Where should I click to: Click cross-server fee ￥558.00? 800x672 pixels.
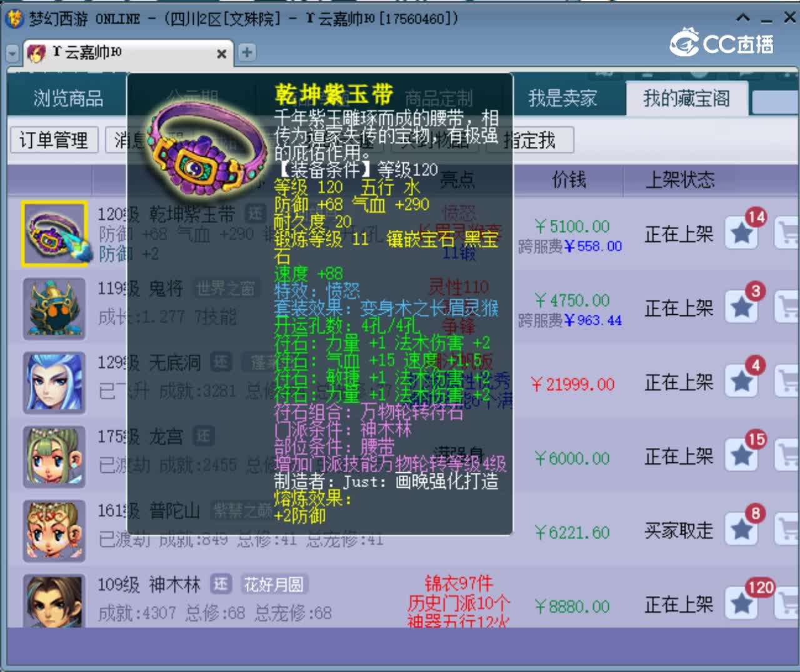592,247
